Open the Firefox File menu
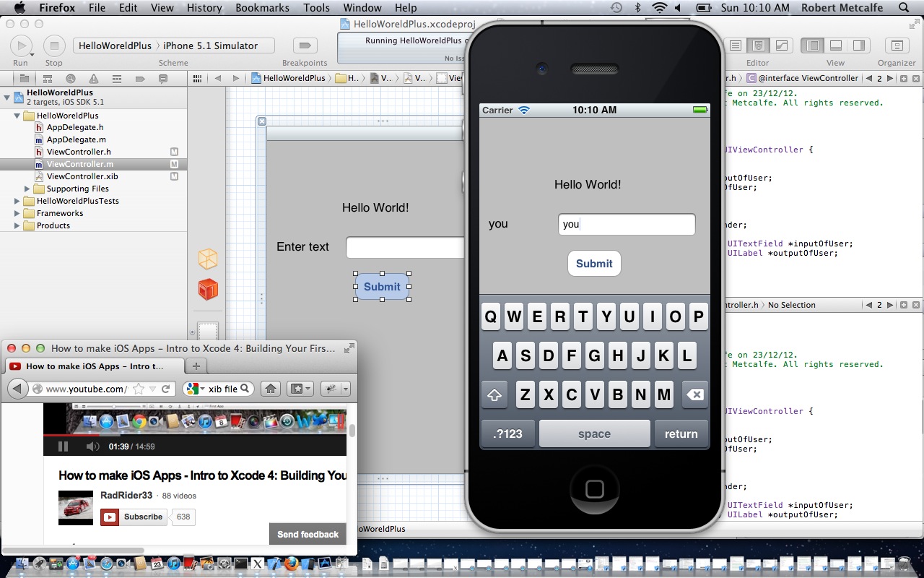This screenshot has width=924, height=578. [97, 8]
